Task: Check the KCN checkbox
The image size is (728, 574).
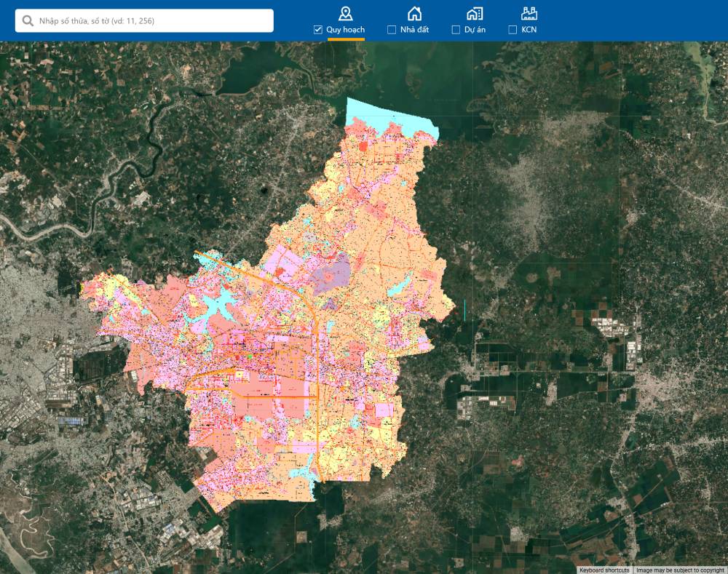Action: (513, 30)
